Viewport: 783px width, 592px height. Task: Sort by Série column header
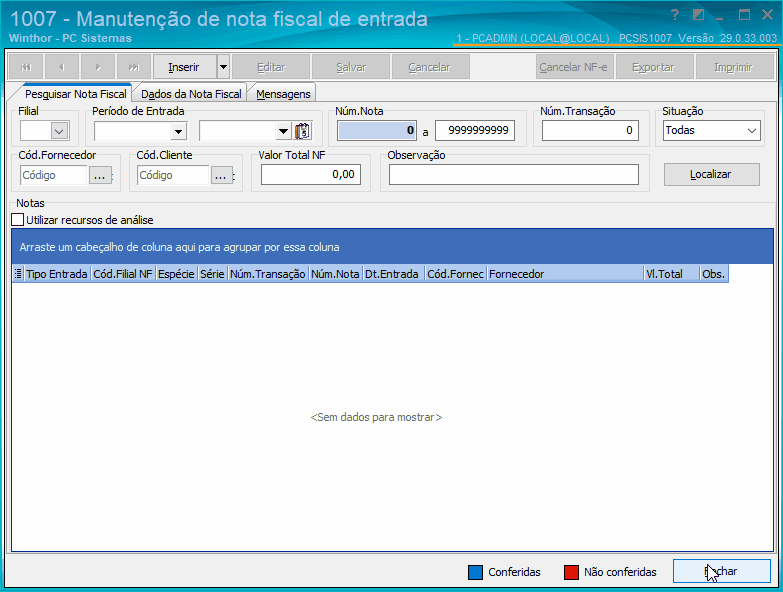click(212, 274)
